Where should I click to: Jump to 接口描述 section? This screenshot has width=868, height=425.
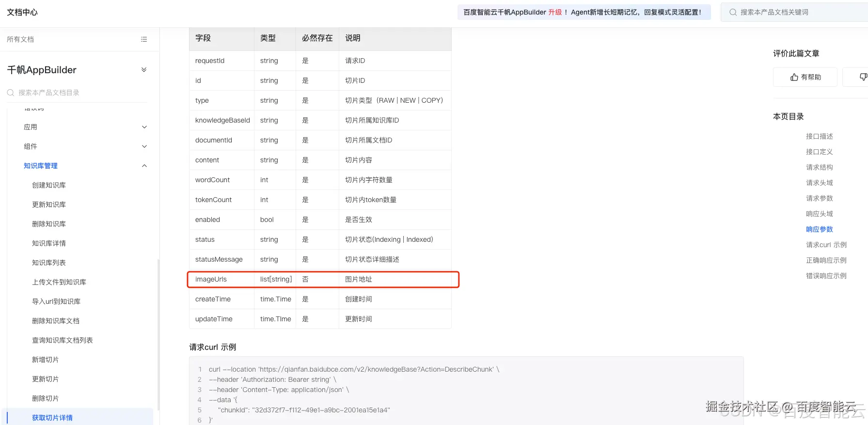click(x=820, y=136)
